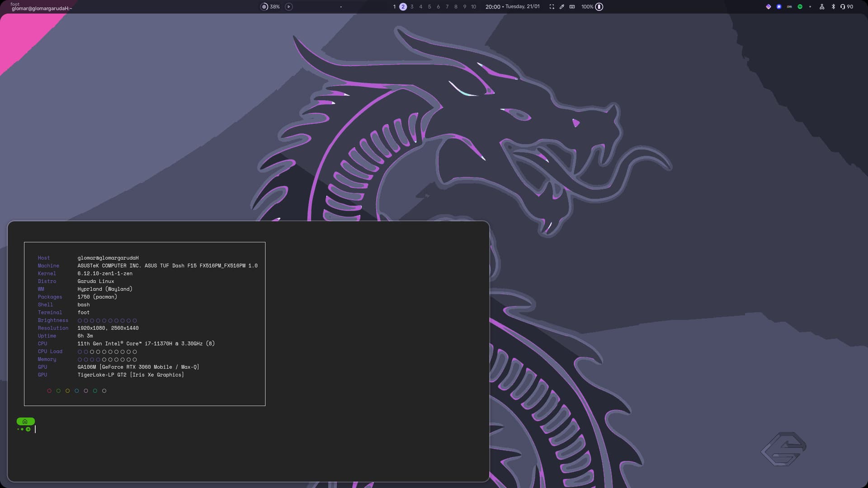Switch to workspace 7
This screenshot has height=488, width=868.
pyautogui.click(x=447, y=7)
